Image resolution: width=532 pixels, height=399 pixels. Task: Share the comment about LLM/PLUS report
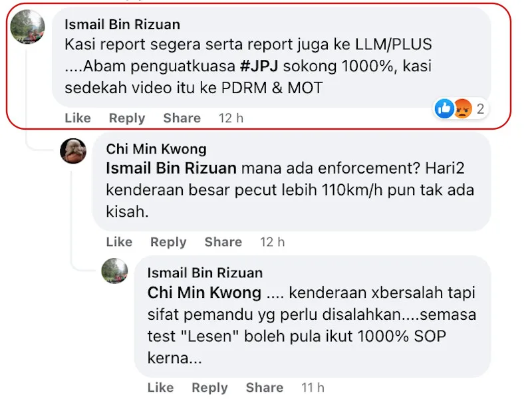coord(182,118)
